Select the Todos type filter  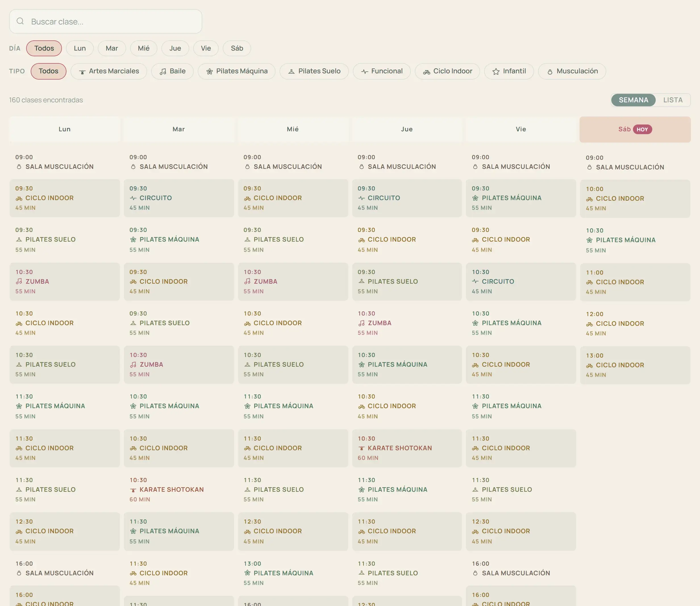pos(48,71)
